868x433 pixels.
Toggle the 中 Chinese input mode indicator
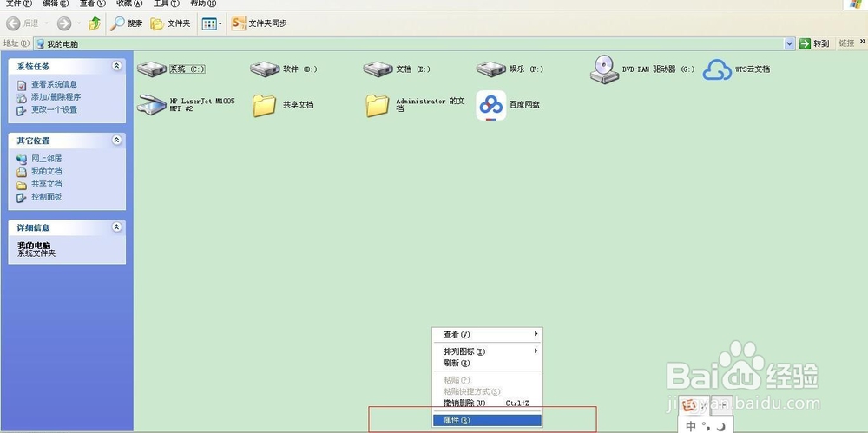pos(690,426)
